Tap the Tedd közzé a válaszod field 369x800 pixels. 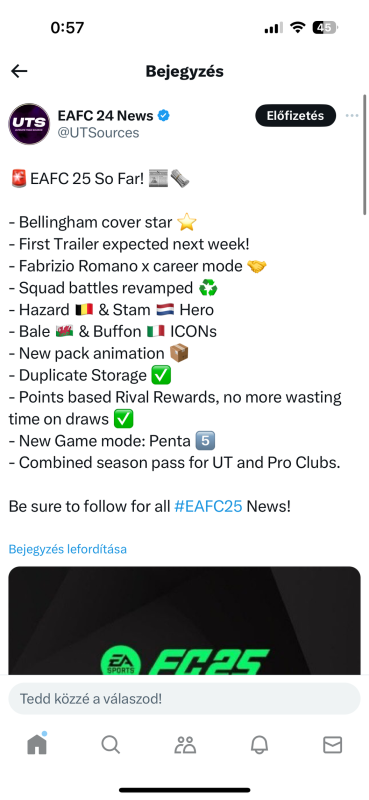pyautogui.click(x=184, y=698)
